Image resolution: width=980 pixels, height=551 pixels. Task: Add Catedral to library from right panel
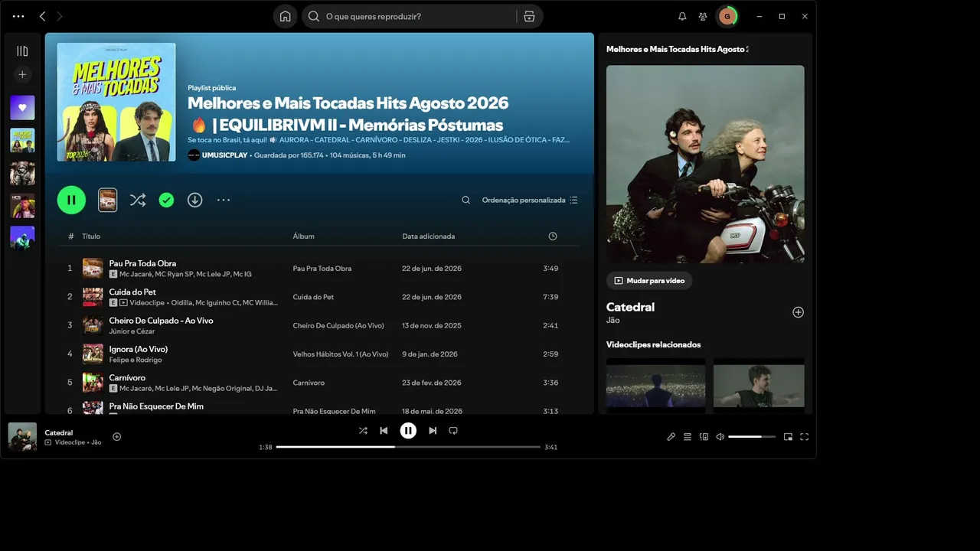798,312
